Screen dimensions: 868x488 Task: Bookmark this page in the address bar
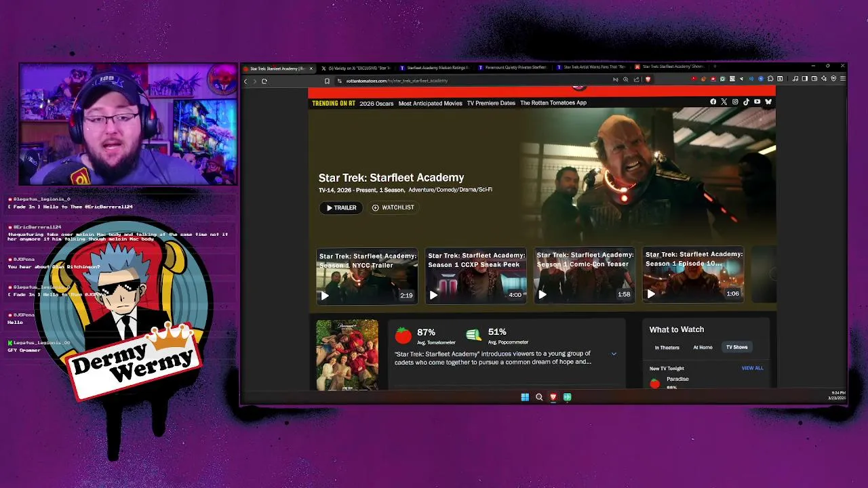pos(327,81)
